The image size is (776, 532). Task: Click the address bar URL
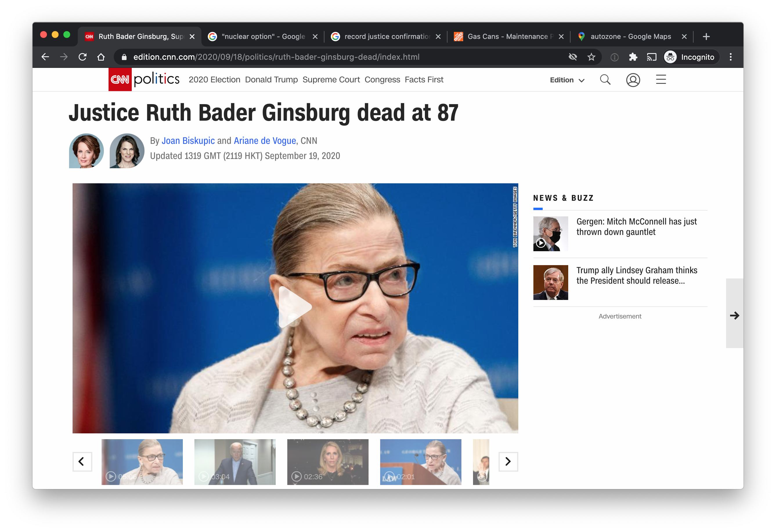tap(277, 57)
